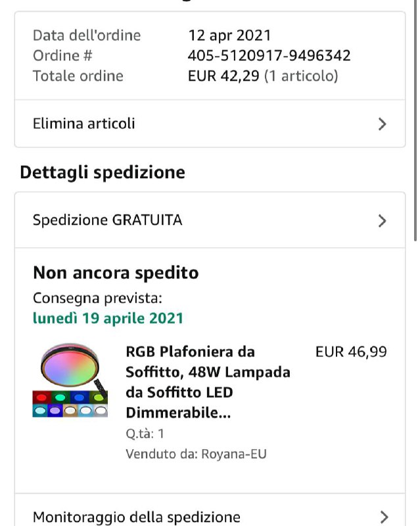Expand the arrow beside Spedizione GRATUITA
The image size is (420, 526).
pyautogui.click(x=382, y=221)
